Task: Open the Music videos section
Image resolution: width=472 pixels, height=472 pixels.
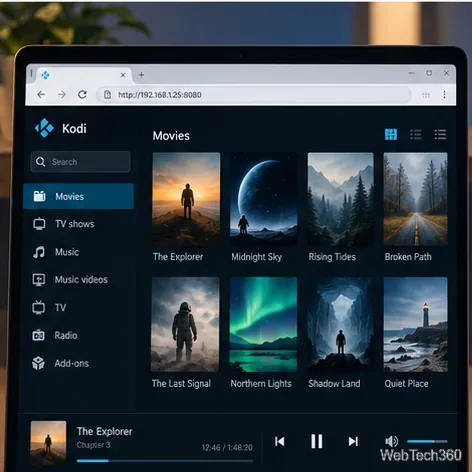Action: pos(79,280)
